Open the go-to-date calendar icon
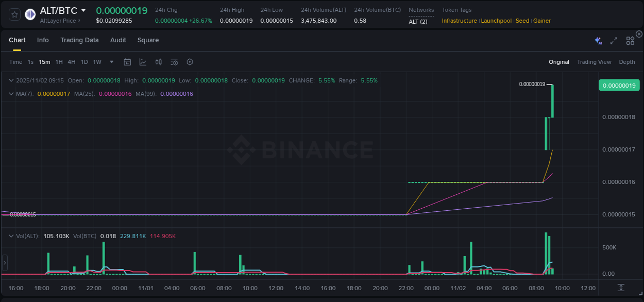The image size is (644, 302). tap(127, 62)
